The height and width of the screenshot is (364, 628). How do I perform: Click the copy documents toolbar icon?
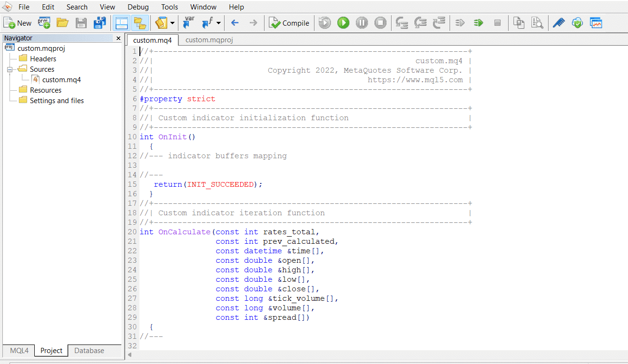pyautogui.click(x=519, y=23)
